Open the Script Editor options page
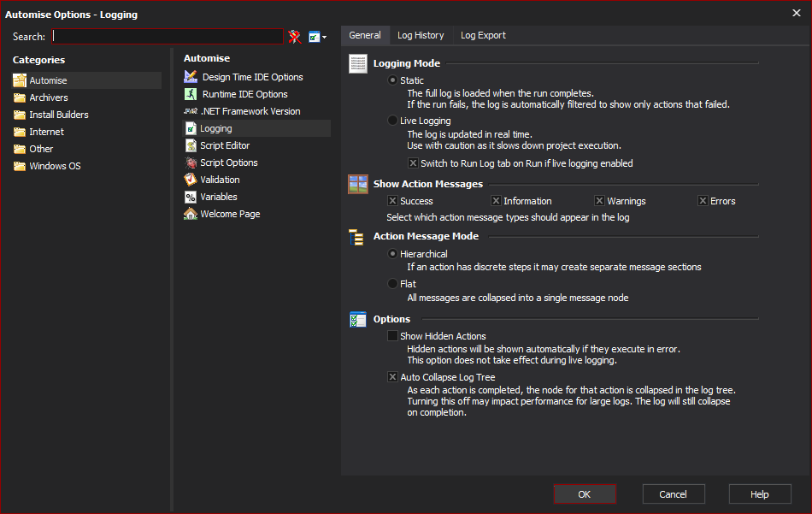Screen dimensions: 812x514 coord(225,145)
